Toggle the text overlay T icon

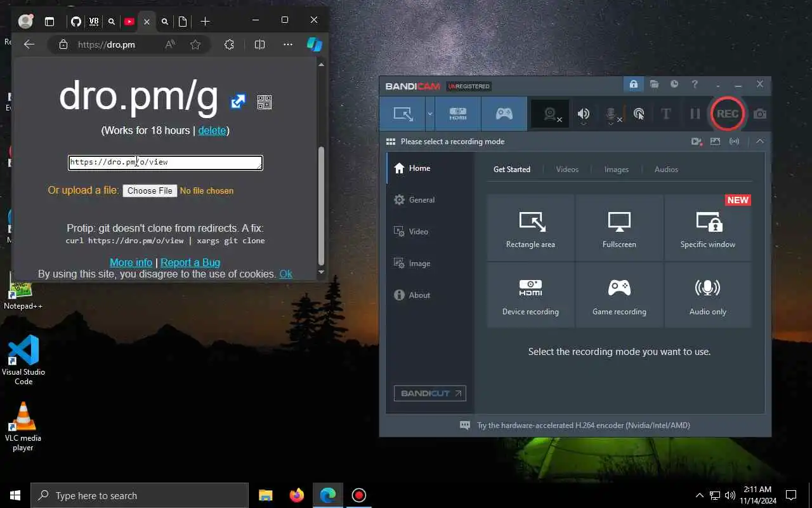coord(665,114)
